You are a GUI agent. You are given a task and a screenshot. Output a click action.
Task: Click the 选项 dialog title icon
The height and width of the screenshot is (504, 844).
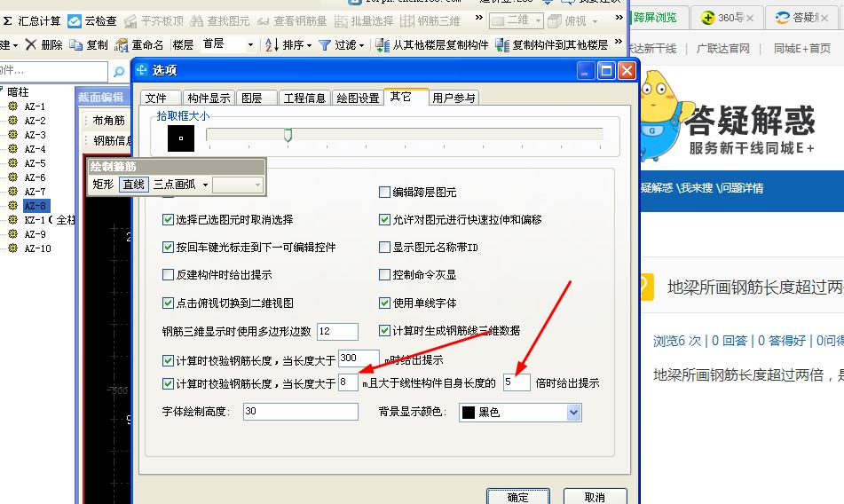pyautogui.click(x=142, y=70)
